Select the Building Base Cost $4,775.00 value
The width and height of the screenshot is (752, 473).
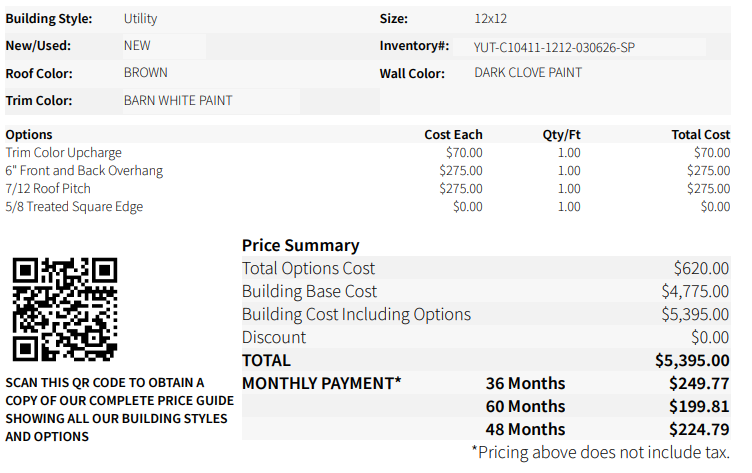695,291
